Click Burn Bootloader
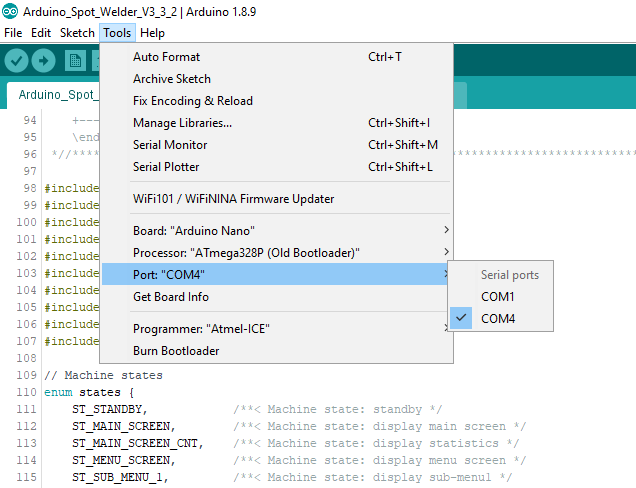The width and height of the screenshot is (636, 488). tap(277, 350)
